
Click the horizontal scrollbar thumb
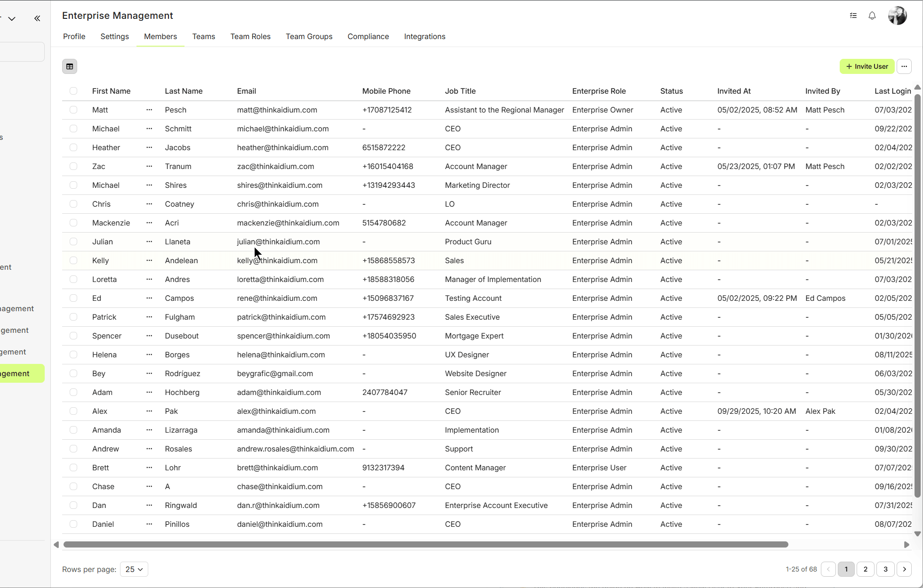pyautogui.click(x=425, y=545)
